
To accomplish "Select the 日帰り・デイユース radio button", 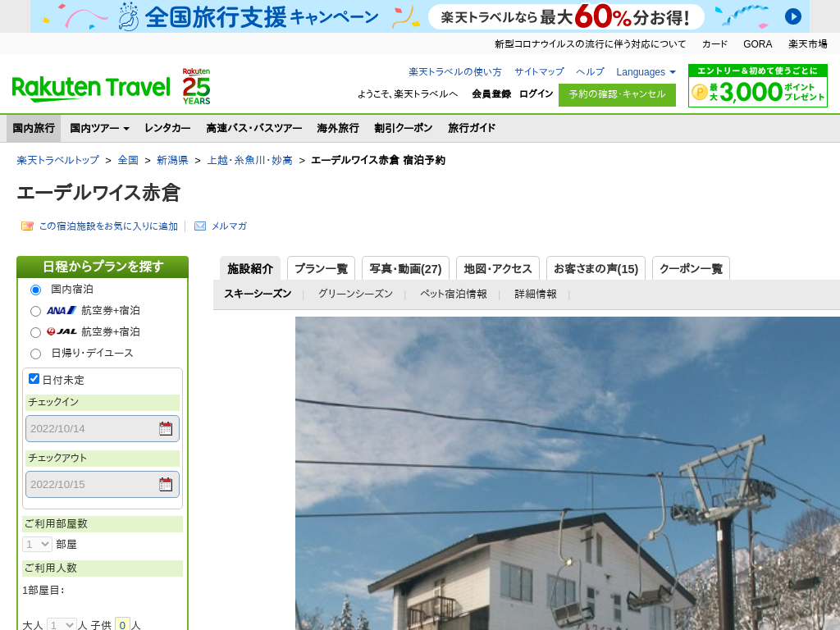I will tap(35, 354).
